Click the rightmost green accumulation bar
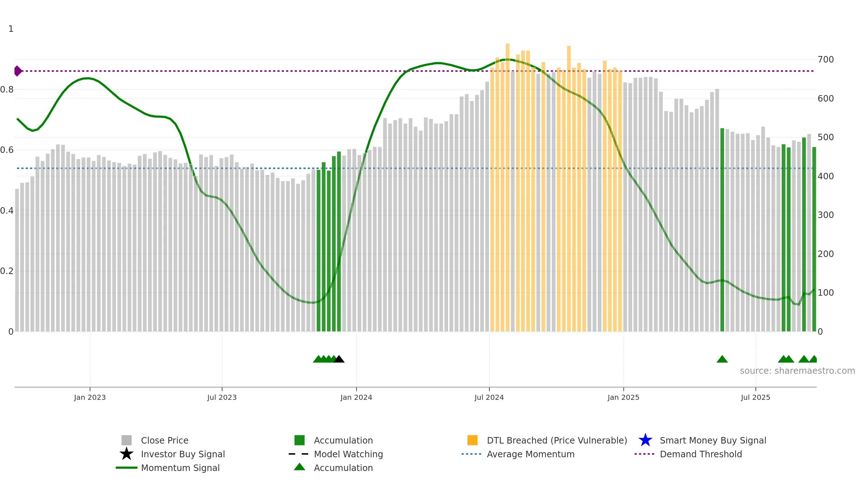This screenshot has width=868, height=488. click(814, 239)
